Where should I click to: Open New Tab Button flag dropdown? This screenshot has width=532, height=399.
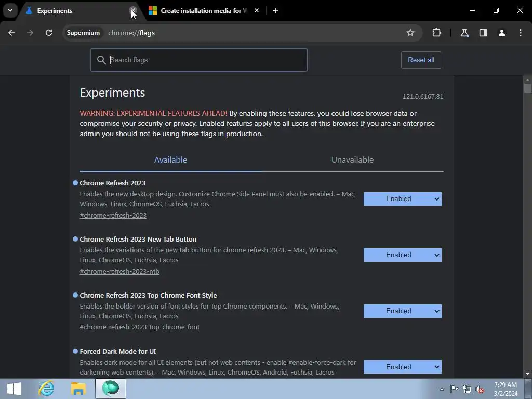(x=403, y=255)
